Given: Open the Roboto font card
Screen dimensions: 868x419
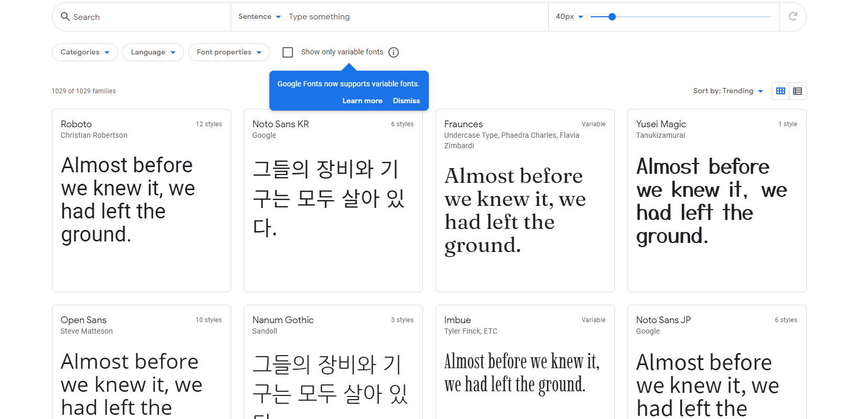Looking at the screenshot, I should [142, 201].
